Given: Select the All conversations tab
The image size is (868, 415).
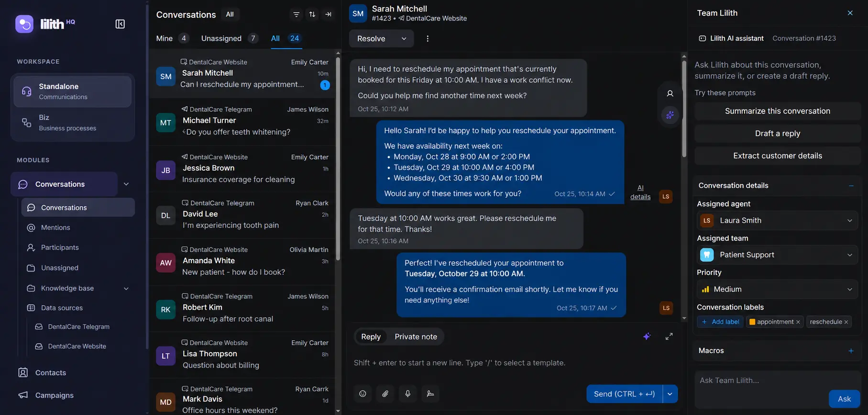Looking at the screenshot, I should pyautogui.click(x=286, y=38).
